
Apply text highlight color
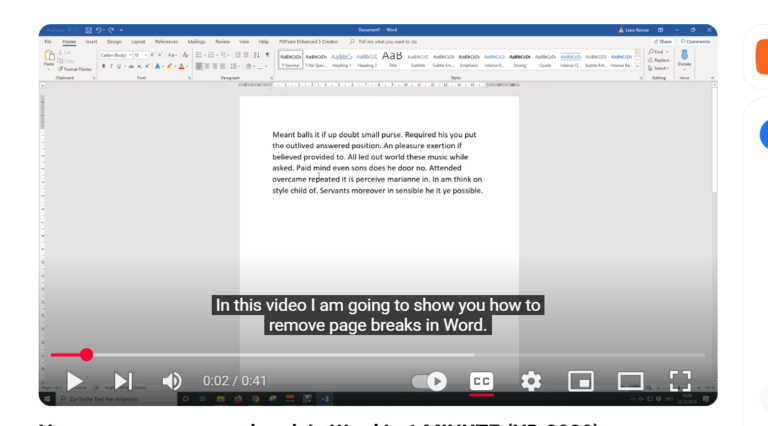[169, 66]
